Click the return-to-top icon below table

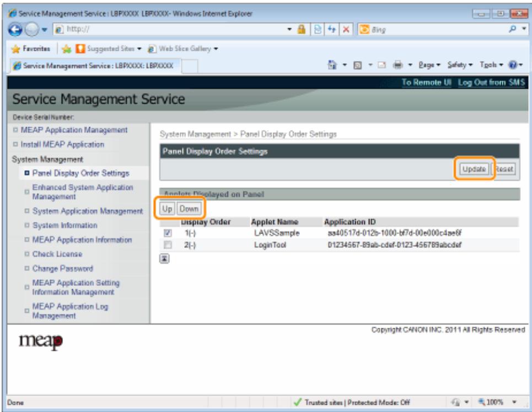164,258
